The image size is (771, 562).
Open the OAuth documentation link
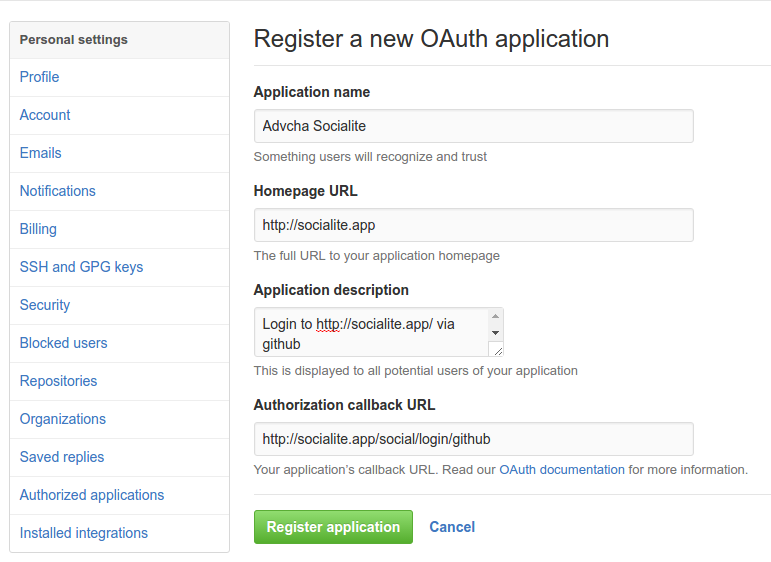pos(561,469)
